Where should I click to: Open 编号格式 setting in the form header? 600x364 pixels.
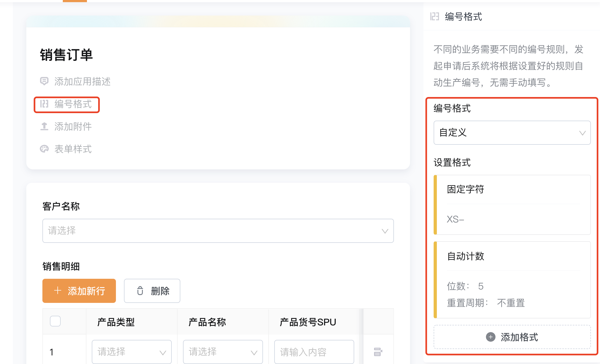(x=73, y=104)
